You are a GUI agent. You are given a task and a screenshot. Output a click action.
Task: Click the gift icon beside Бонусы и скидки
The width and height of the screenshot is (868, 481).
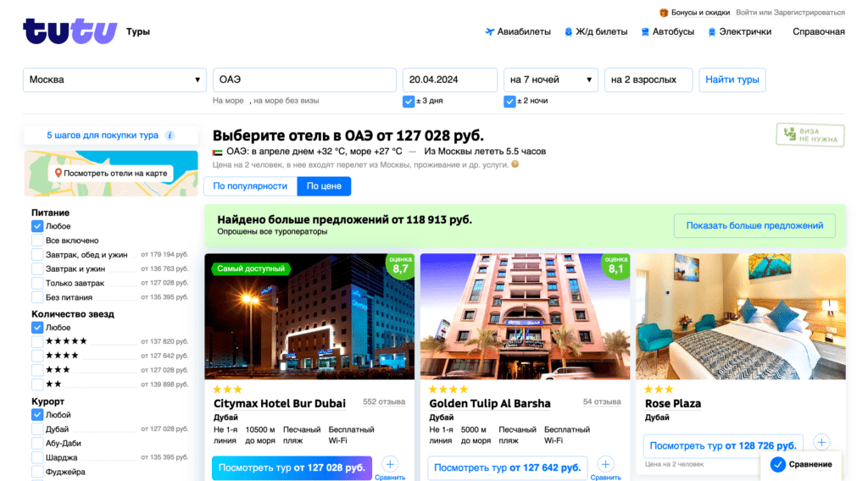(x=664, y=12)
